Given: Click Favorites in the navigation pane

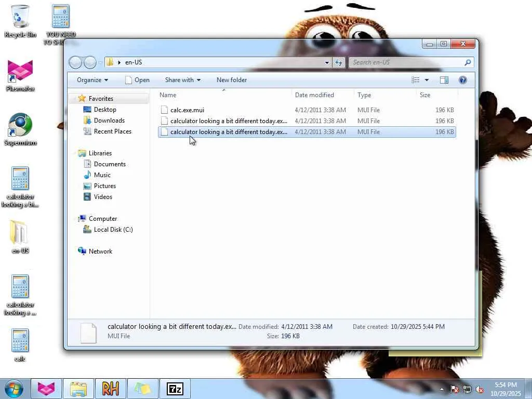Looking at the screenshot, I should pyautogui.click(x=101, y=99).
